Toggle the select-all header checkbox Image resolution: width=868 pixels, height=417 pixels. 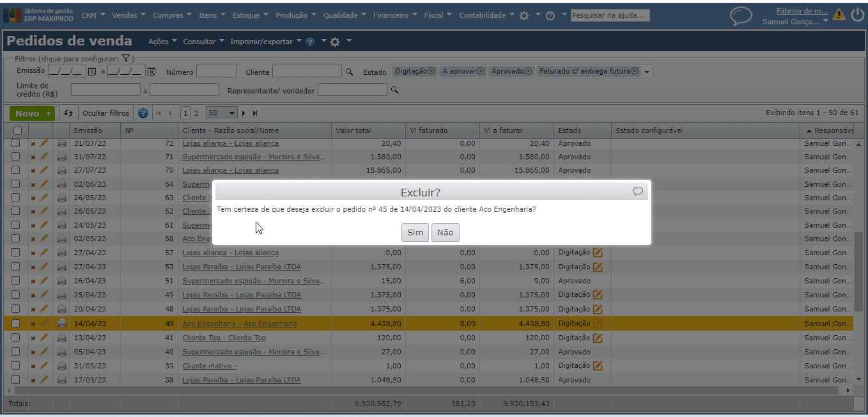tap(17, 130)
